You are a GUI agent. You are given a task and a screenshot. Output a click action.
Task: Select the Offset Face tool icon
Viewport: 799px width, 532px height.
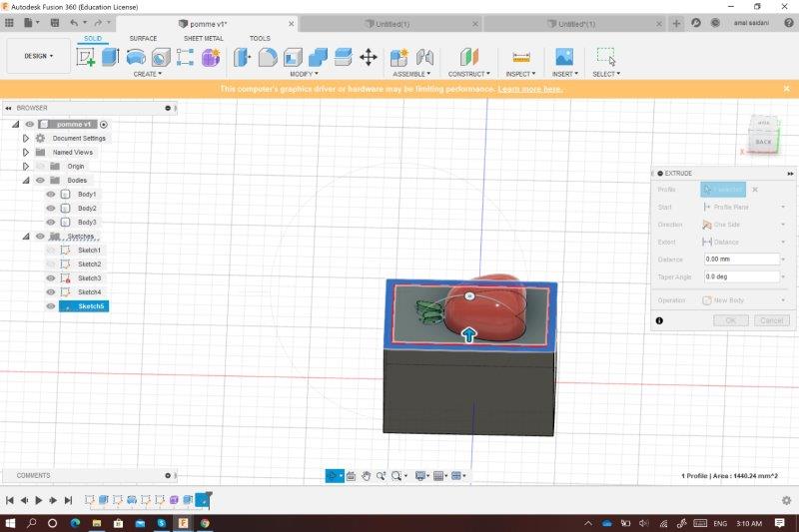pyautogui.click(x=343, y=57)
